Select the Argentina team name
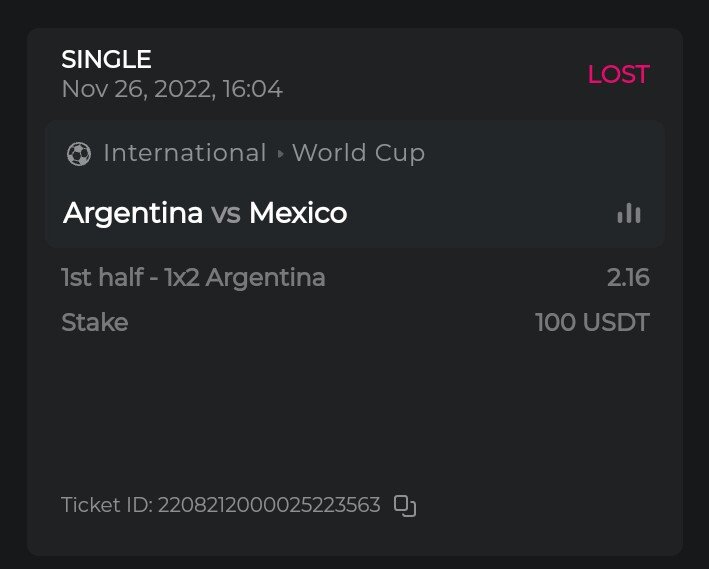The width and height of the screenshot is (709, 569). 133,213
